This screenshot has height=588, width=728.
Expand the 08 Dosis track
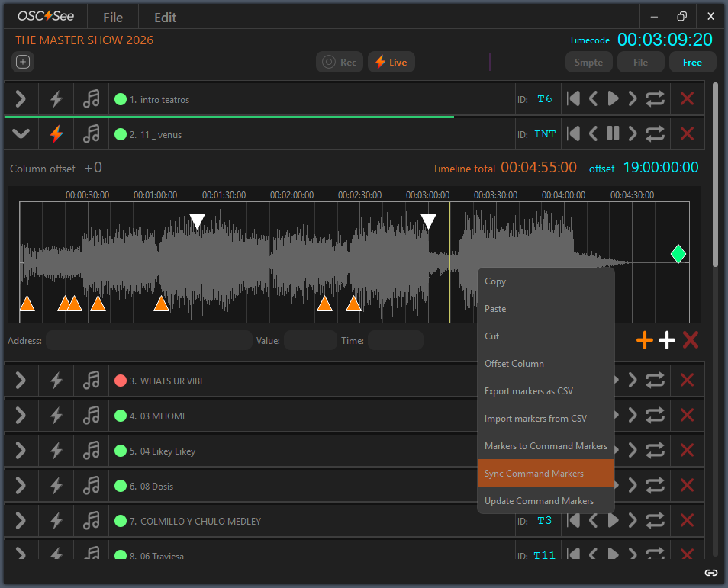point(21,486)
